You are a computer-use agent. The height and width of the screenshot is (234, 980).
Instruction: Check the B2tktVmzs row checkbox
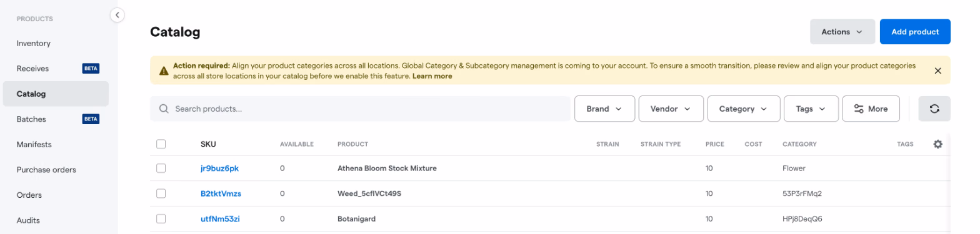click(x=161, y=193)
